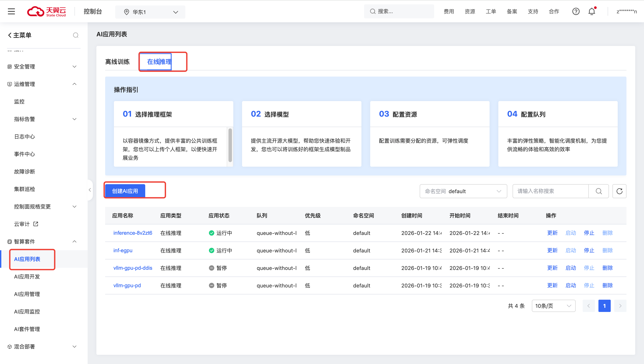Select the 在线推理 tab
Image resolution: width=644 pixels, height=364 pixels.
click(159, 62)
